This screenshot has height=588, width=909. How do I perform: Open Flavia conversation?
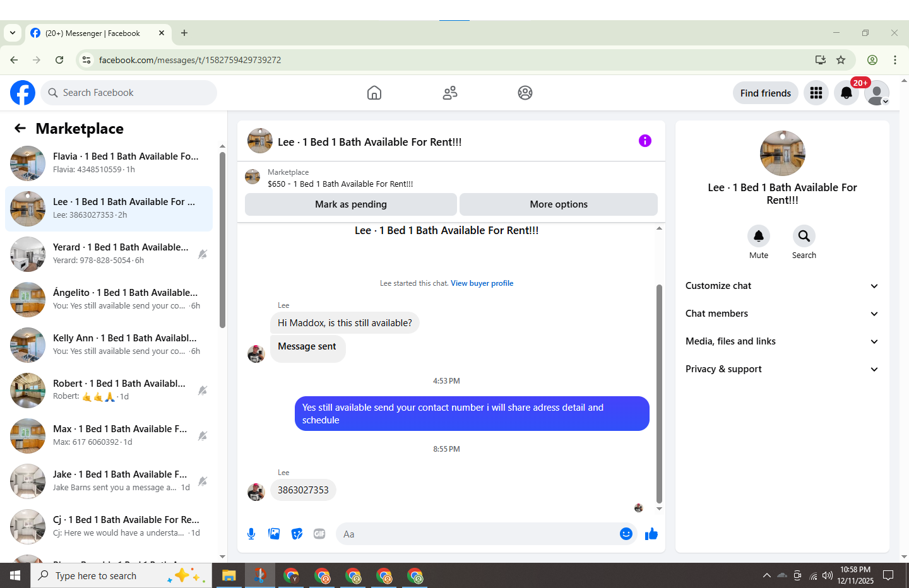(x=109, y=163)
